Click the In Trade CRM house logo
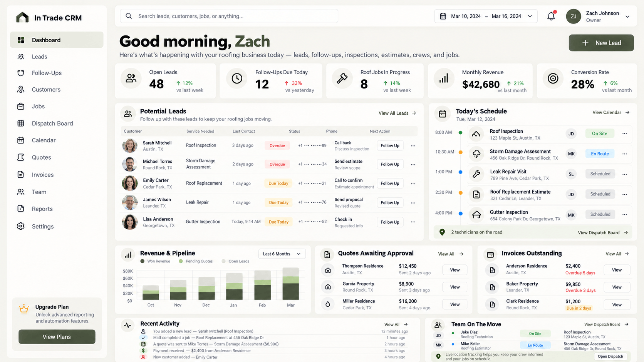The image size is (644, 362). [x=22, y=17]
